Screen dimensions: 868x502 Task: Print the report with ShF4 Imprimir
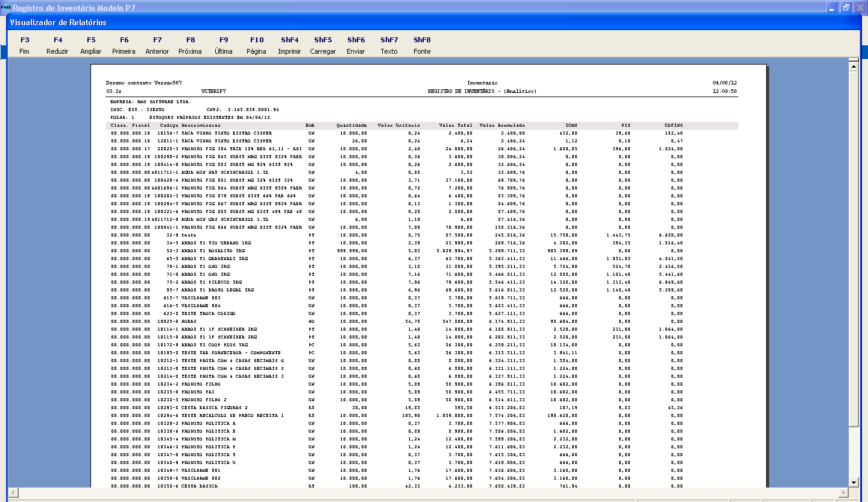pos(289,45)
